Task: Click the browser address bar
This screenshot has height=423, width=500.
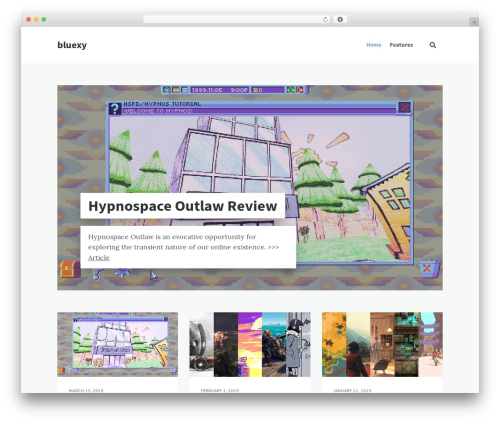Action: (237, 20)
